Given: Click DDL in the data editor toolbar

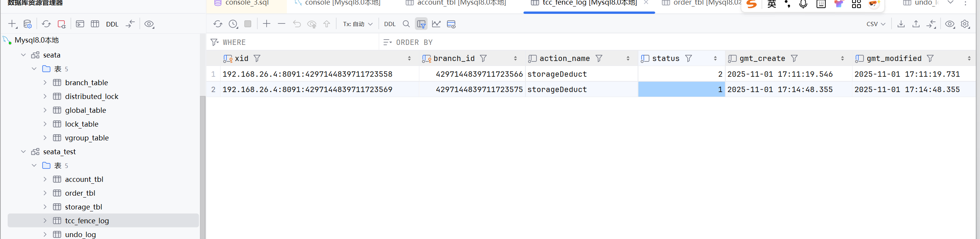Looking at the screenshot, I should click(x=390, y=24).
